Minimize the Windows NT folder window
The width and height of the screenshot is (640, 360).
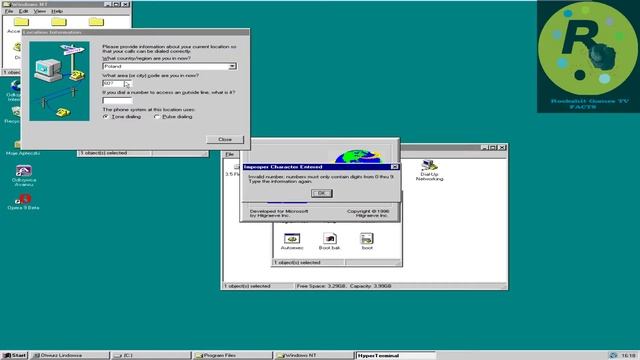coord(108,4)
